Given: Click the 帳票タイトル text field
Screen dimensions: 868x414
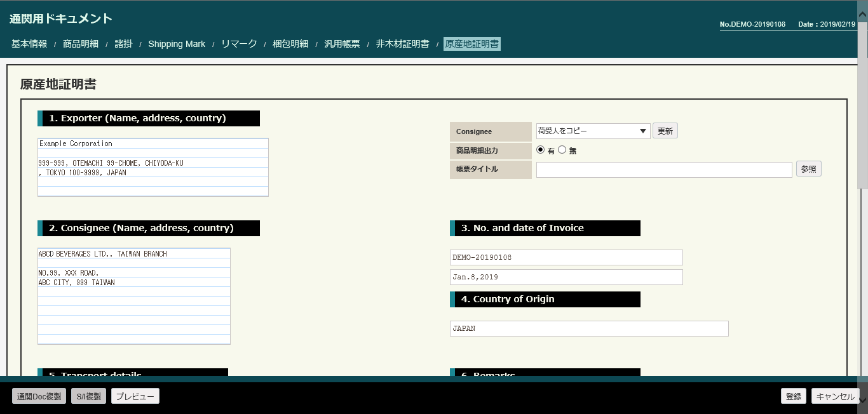Looking at the screenshot, I should [x=664, y=170].
